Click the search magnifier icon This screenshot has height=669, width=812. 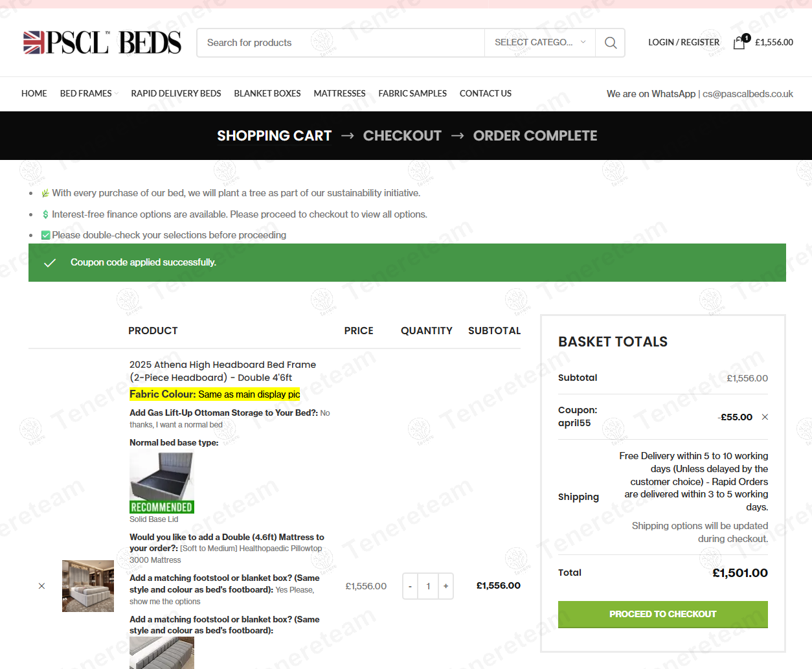tap(610, 43)
